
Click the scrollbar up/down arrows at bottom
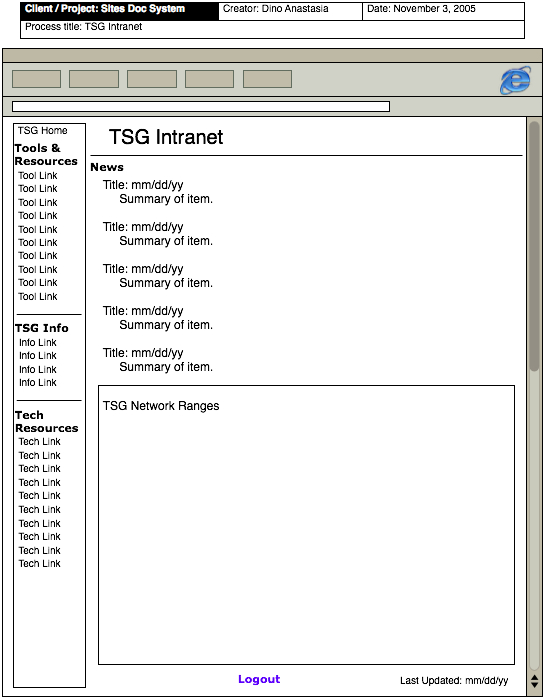pyautogui.click(x=535, y=681)
